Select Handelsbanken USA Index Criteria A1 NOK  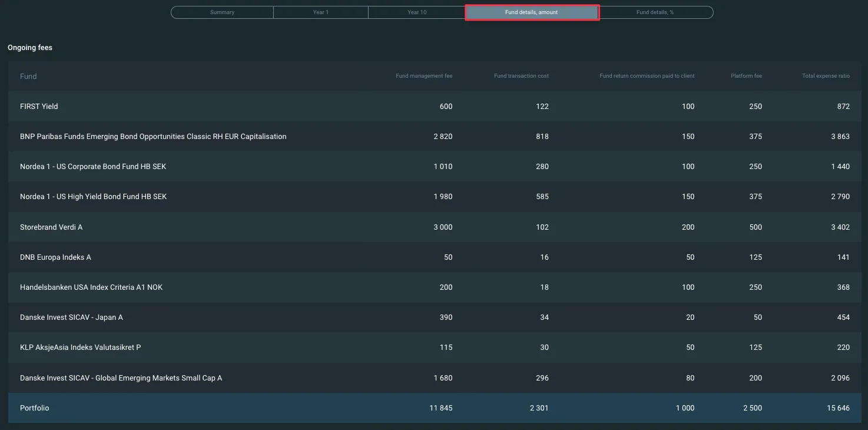pos(91,287)
